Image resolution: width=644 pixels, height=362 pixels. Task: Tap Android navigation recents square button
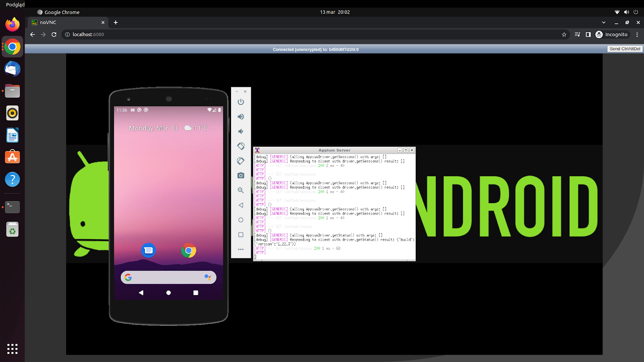point(196,293)
